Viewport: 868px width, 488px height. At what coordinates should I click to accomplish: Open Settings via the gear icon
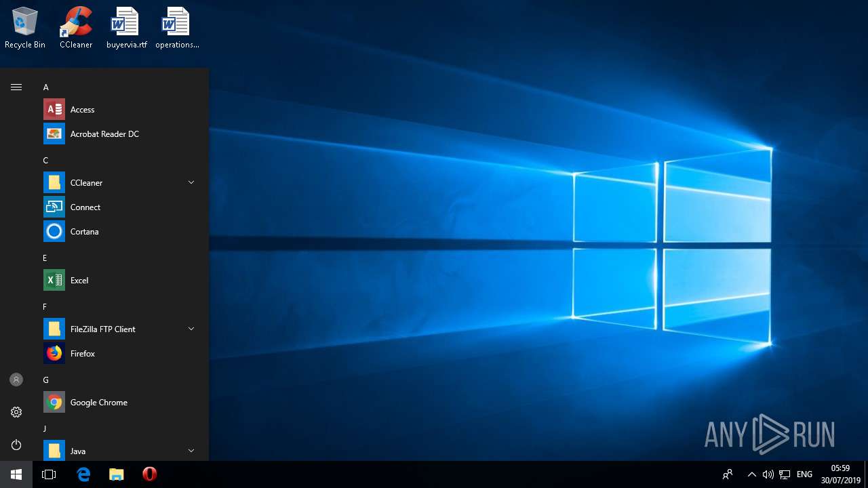point(16,412)
